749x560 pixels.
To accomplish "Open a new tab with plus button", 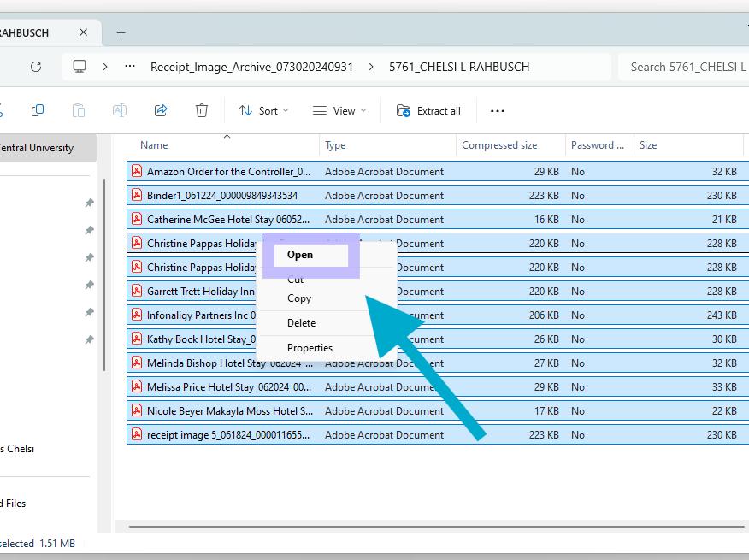I will 121,32.
